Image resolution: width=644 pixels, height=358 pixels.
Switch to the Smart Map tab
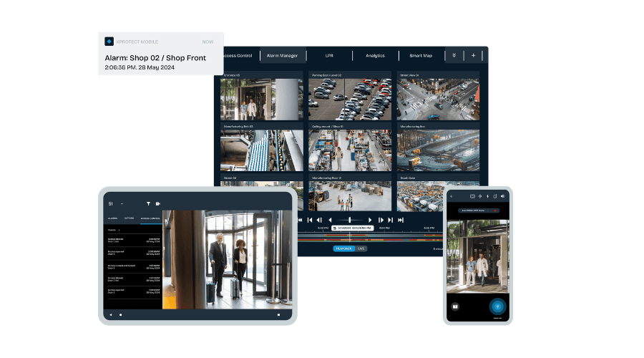421,55
